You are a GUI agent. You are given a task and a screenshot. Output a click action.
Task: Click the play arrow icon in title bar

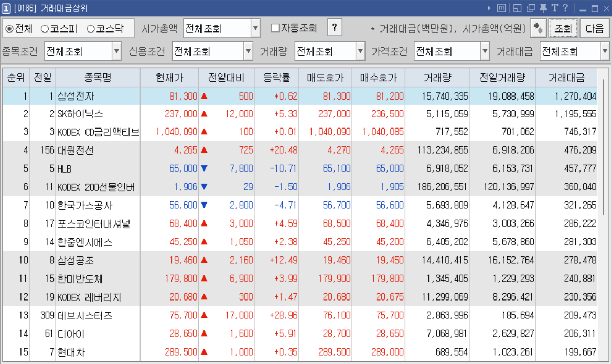(x=489, y=8)
